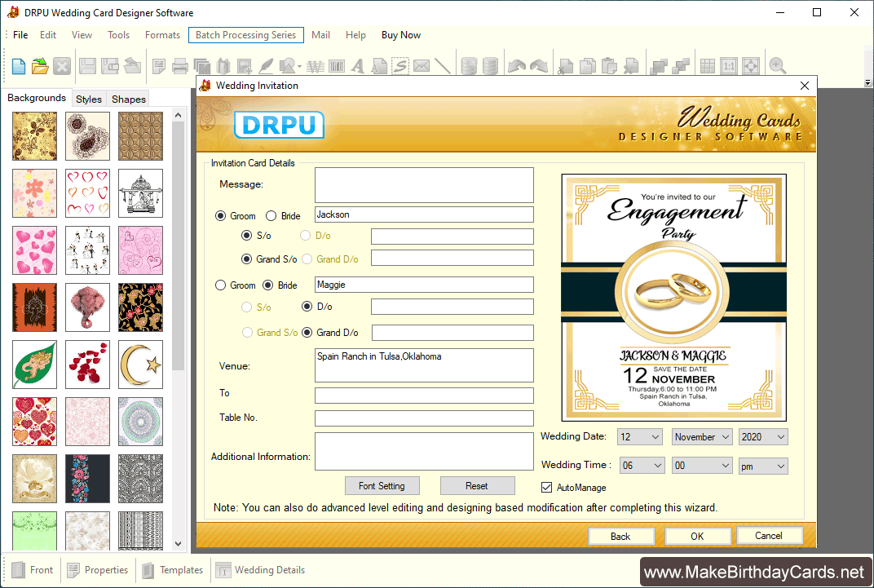
Task: Click the Shapes tool dropdown arrow in toolbar
Action: coord(300,68)
